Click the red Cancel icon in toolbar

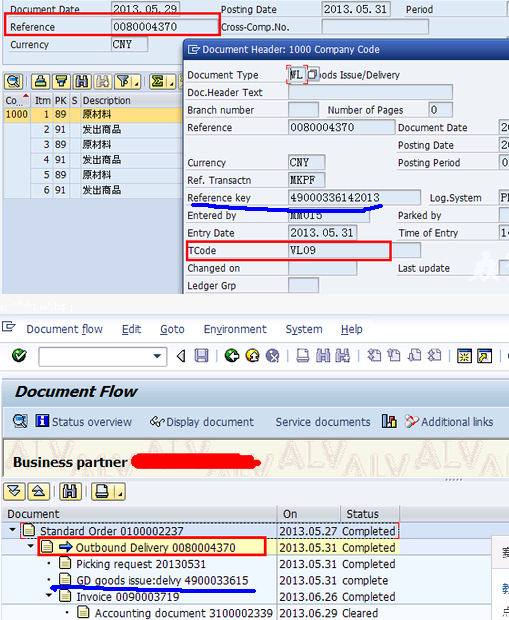pos(272,356)
